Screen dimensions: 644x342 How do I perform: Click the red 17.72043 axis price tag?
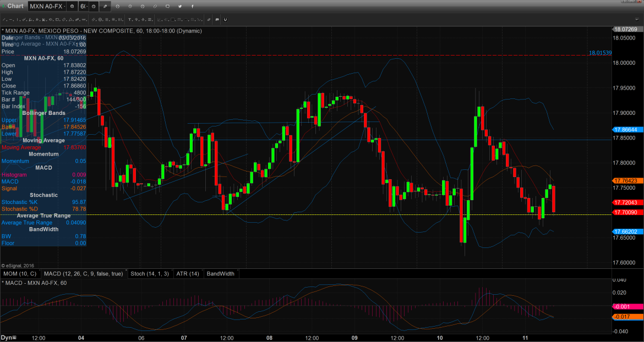tap(627, 202)
